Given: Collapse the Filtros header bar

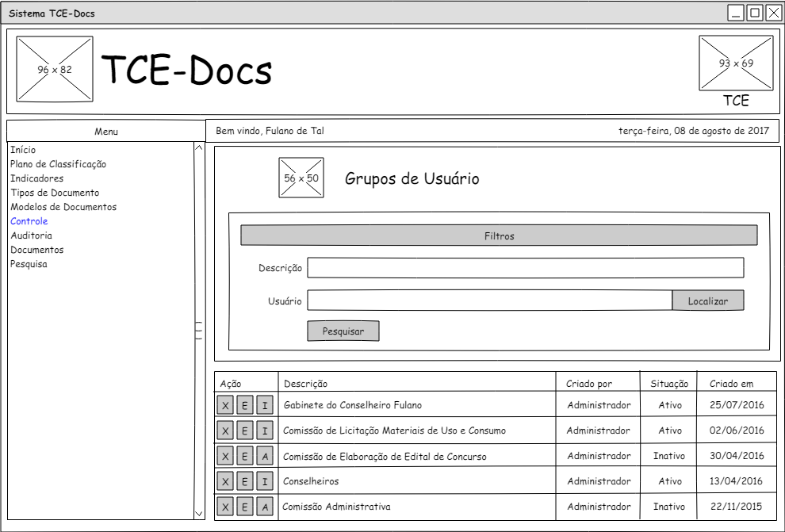Looking at the screenshot, I should [x=499, y=235].
